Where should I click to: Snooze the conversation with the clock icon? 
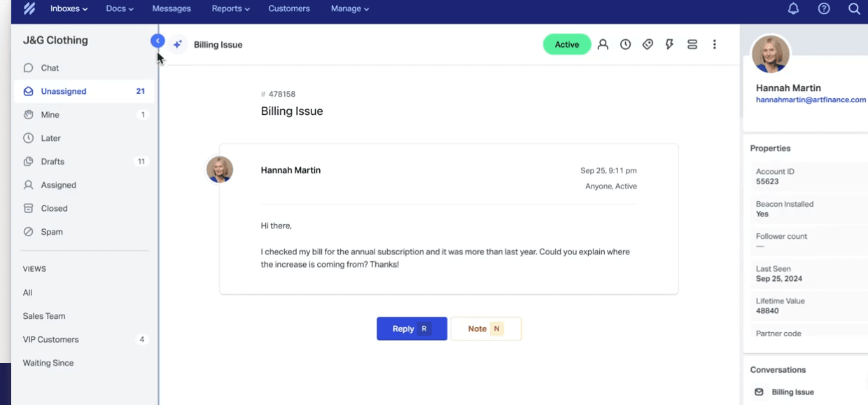pyautogui.click(x=625, y=44)
